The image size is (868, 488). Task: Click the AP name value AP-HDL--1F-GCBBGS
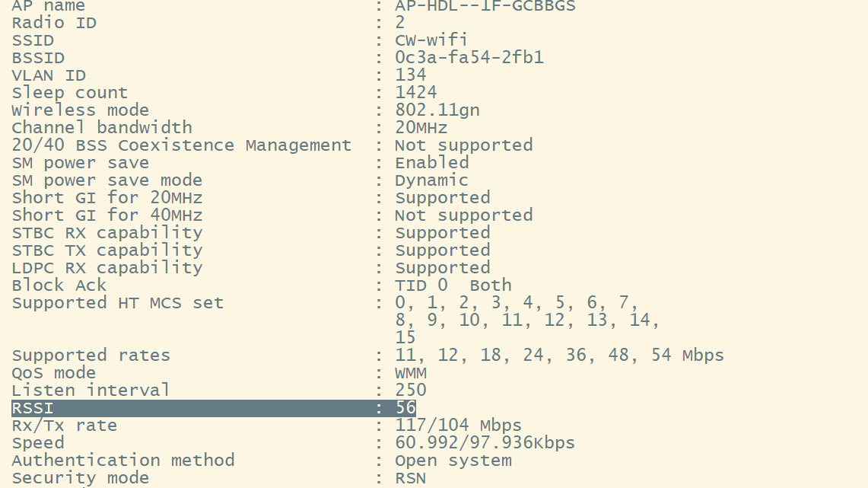pyautogui.click(x=485, y=6)
